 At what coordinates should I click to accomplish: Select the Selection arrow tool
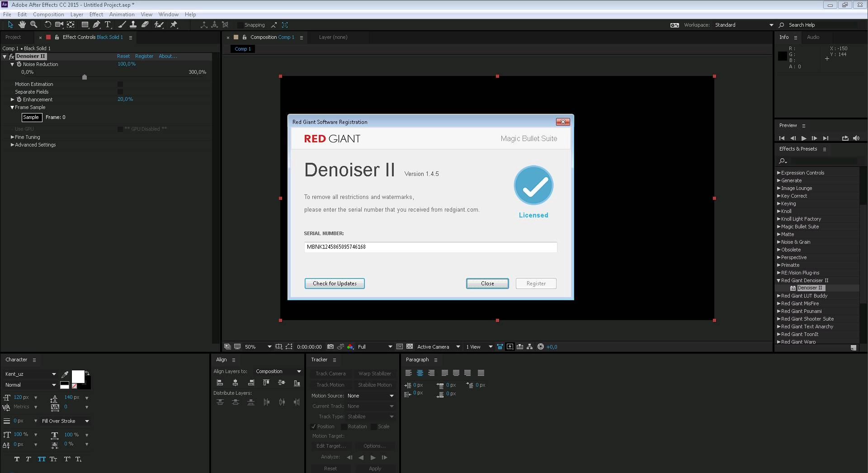coord(11,25)
